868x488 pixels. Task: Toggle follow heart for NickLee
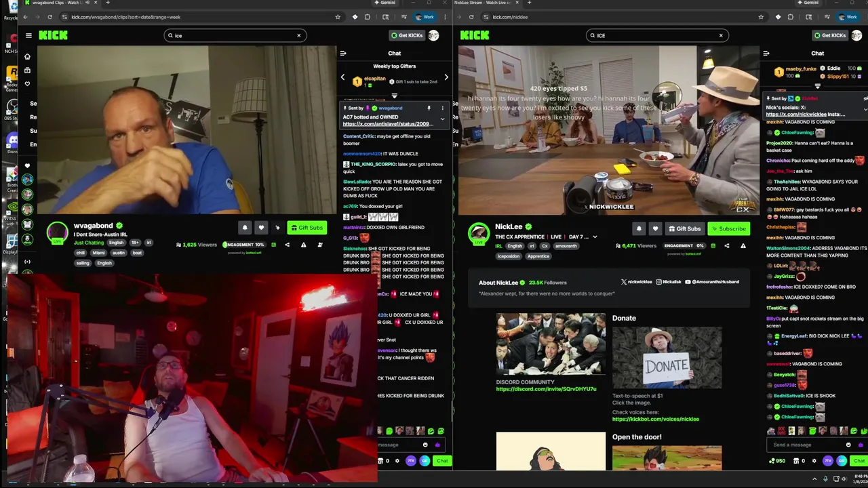pyautogui.click(x=655, y=228)
